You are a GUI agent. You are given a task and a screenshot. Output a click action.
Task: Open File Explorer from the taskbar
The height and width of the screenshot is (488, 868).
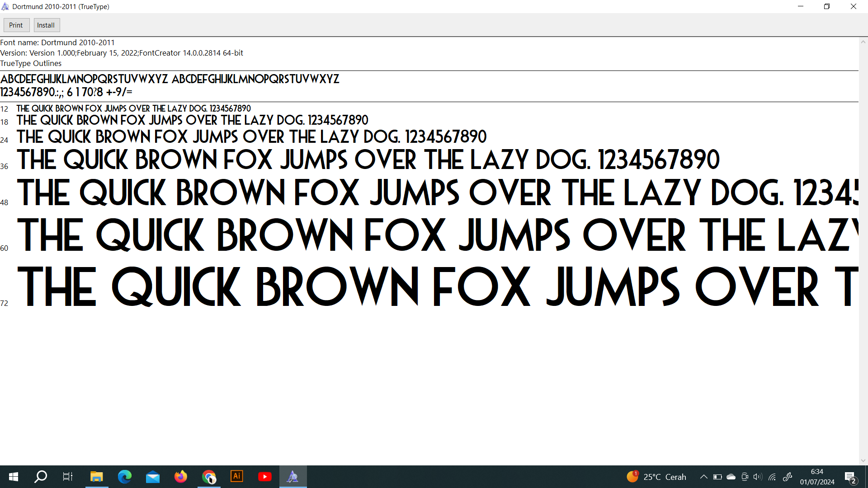point(96,477)
